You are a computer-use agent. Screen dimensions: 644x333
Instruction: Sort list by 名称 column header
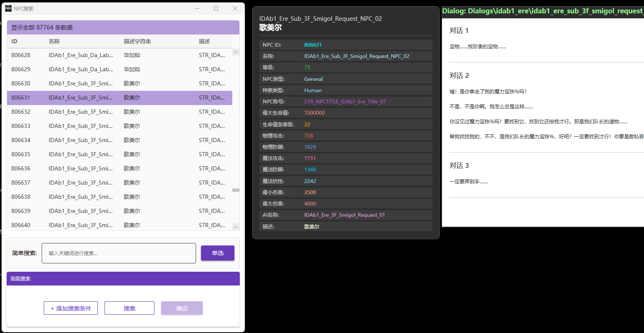pyautogui.click(x=54, y=41)
